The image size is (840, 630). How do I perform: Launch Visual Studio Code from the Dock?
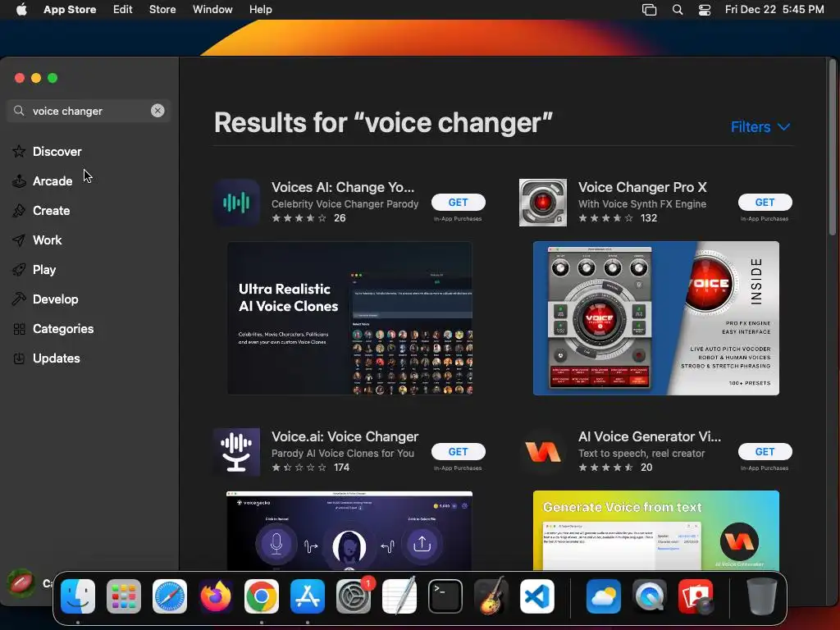click(x=537, y=596)
